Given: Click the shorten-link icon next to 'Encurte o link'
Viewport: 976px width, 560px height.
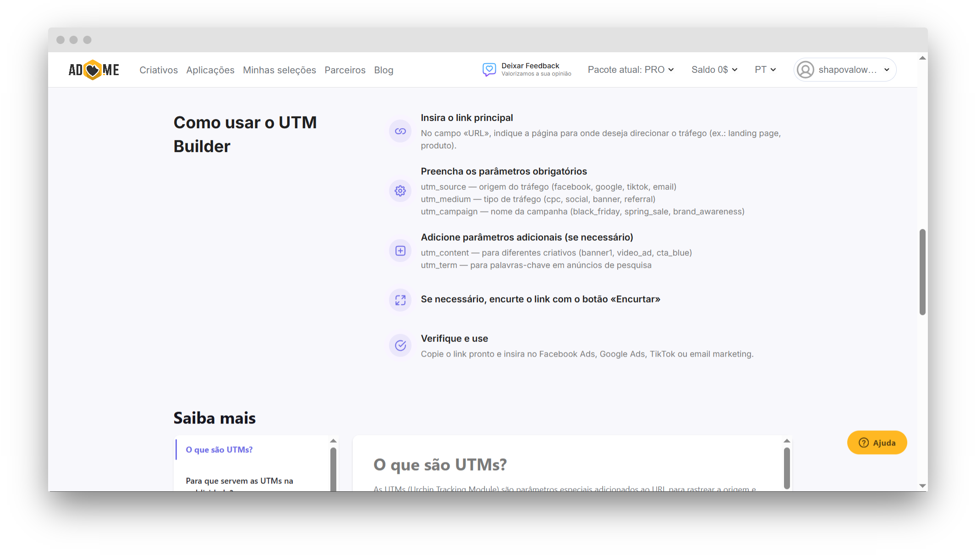Looking at the screenshot, I should click(x=400, y=300).
